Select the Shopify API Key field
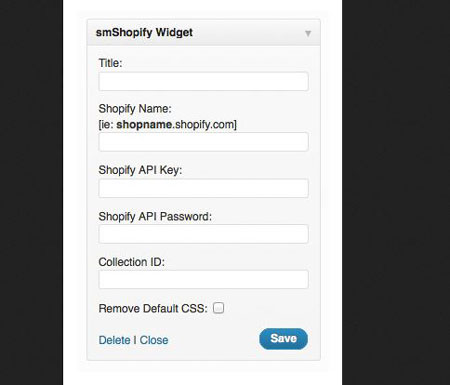Screen dimensions: 450x385 click(x=203, y=188)
